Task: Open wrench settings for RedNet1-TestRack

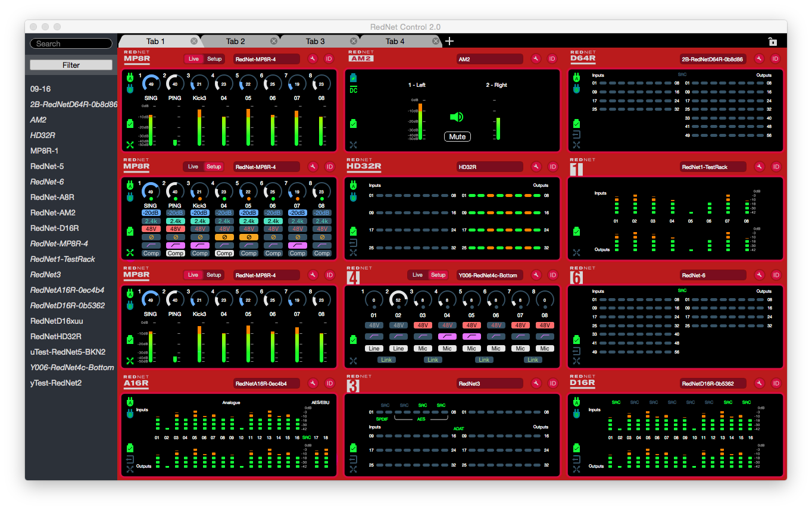Action: point(759,167)
